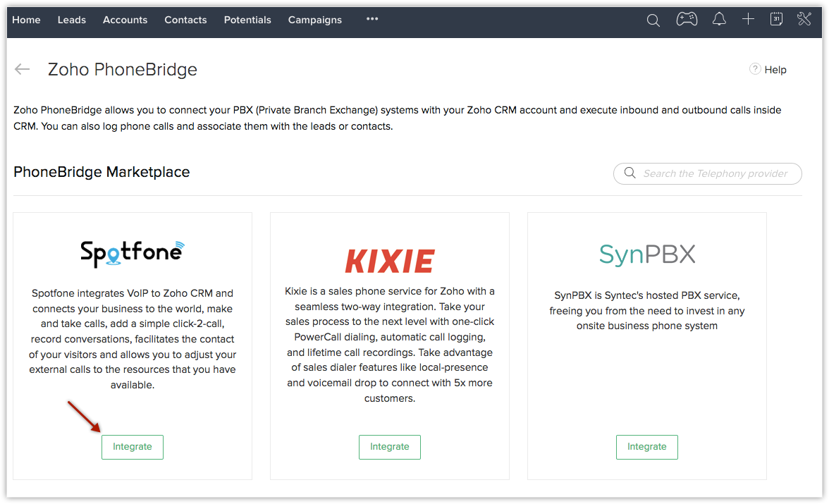Open the Help link

tap(775, 70)
